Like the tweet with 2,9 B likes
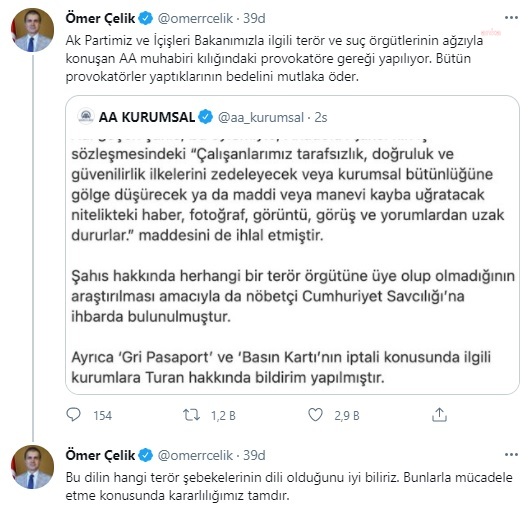The height and width of the screenshot is (513, 531). pyautogui.click(x=315, y=415)
